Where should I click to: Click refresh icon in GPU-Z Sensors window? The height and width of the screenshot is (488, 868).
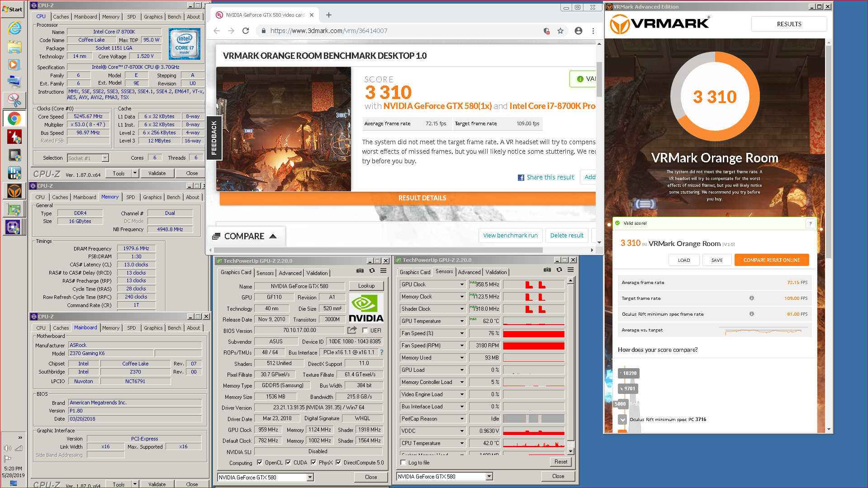tap(559, 270)
